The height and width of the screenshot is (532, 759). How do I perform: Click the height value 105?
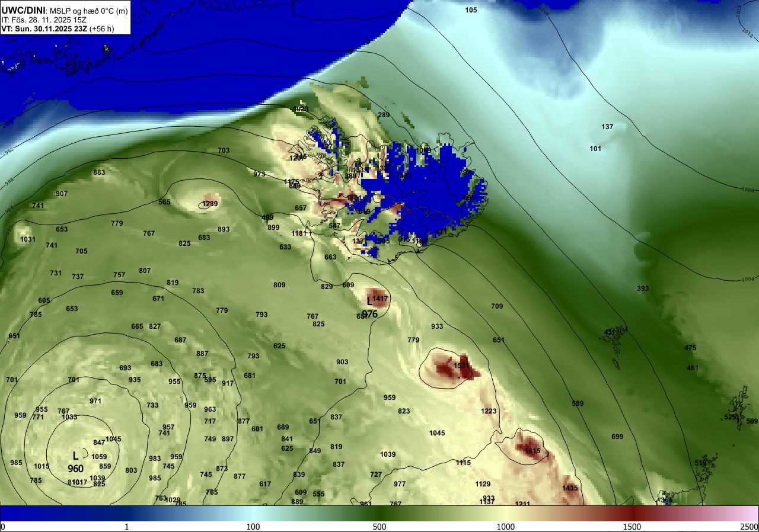click(471, 10)
